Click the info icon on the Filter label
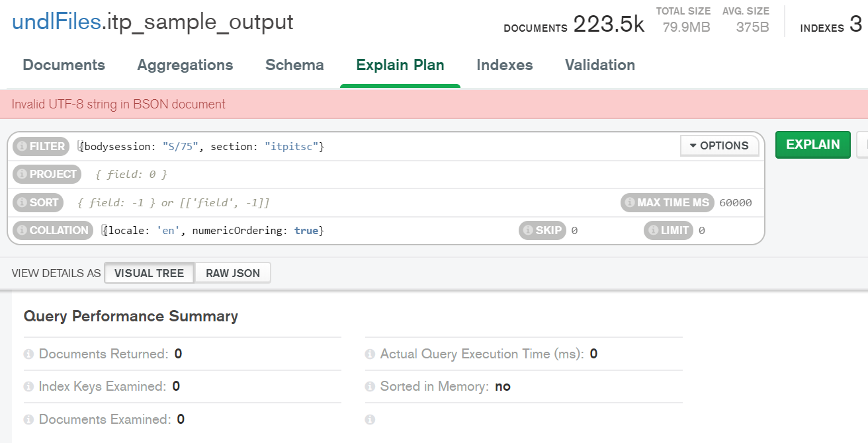The height and width of the screenshot is (443, 868). pos(22,147)
